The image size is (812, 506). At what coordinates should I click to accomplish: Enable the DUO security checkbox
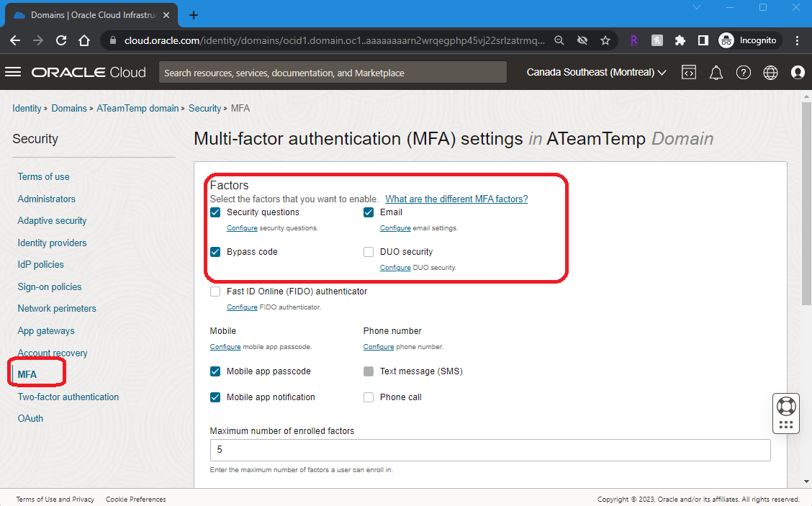click(369, 252)
